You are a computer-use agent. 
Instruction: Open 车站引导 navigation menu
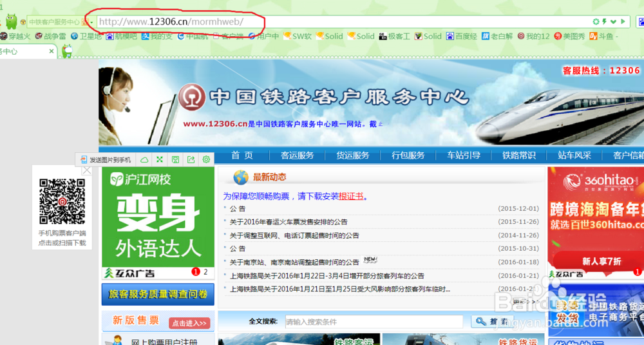[463, 155]
